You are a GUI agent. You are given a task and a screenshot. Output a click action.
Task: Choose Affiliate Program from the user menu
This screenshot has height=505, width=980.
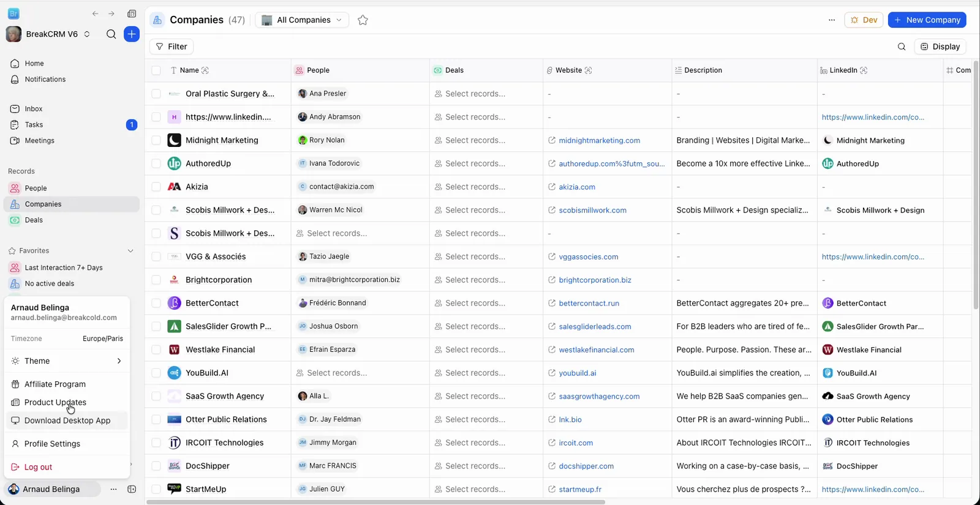pyautogui.click(x=67, y=384)
